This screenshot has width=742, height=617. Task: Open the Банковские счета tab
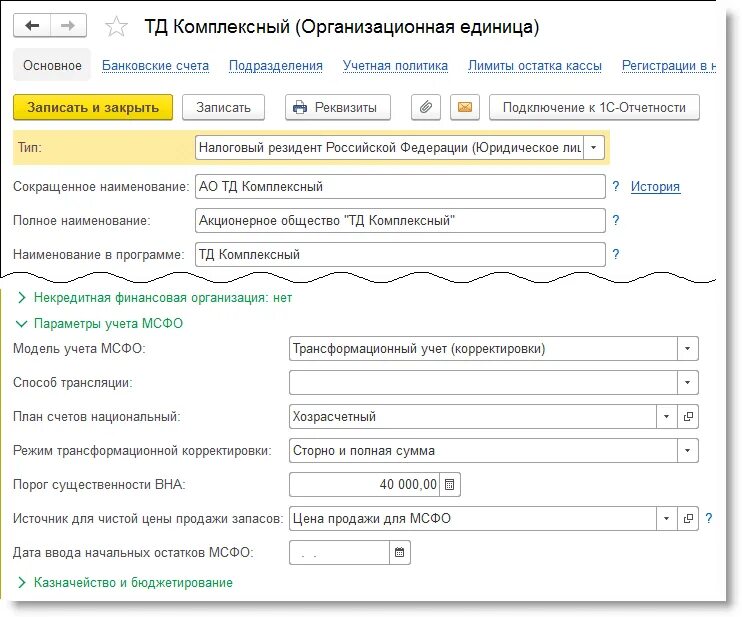[155, 66]
